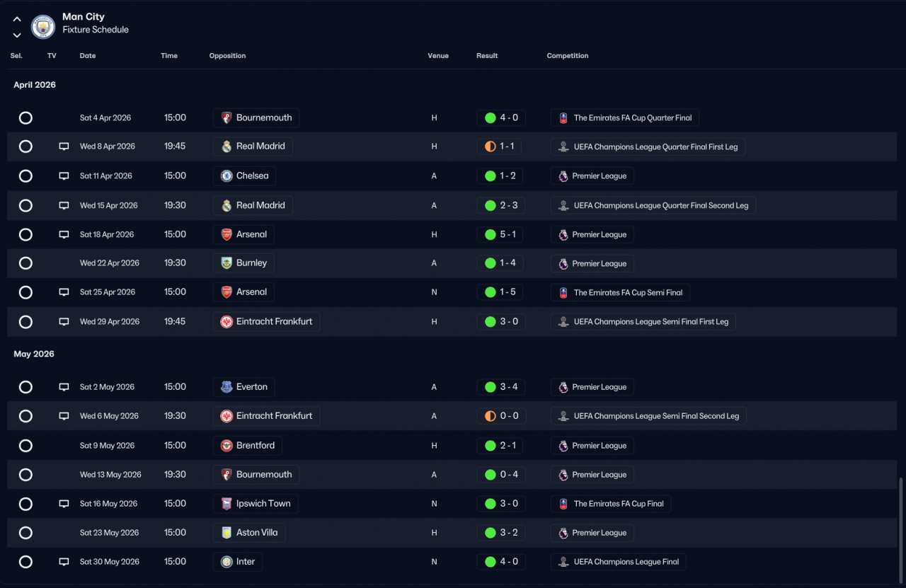The height and width of the screenshot is (588, 906).
Task: Click TV icon for Real Madrid 8 Apr match
Action: (64, 146)
